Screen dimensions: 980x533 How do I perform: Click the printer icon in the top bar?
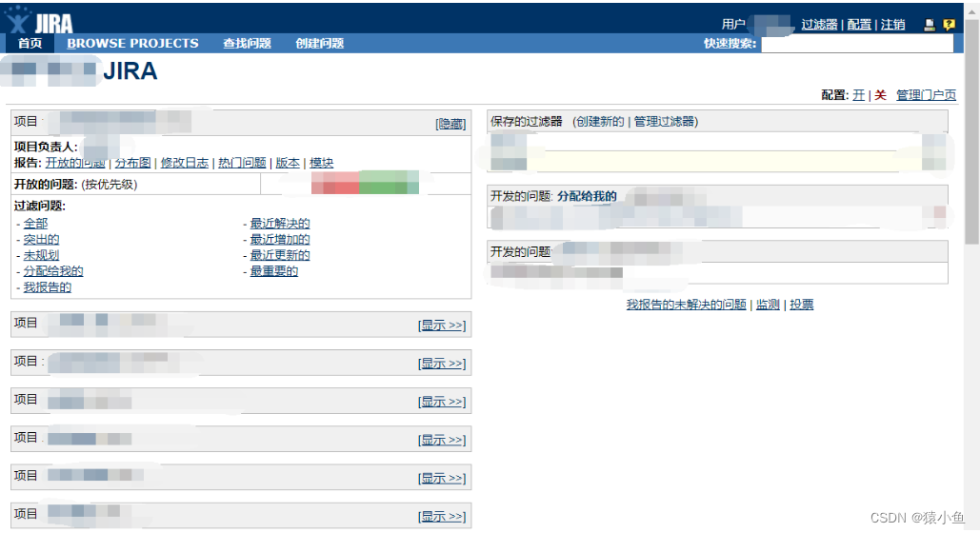(x=930, y=25)
